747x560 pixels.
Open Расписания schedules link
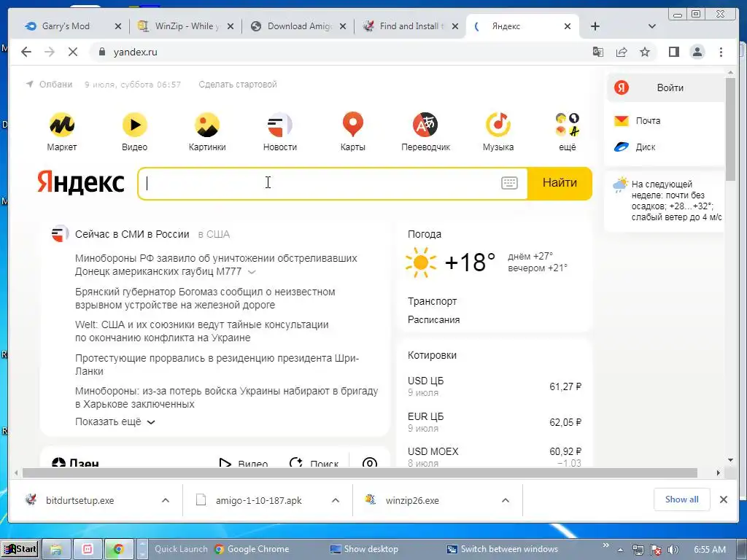tap(433, 320)
